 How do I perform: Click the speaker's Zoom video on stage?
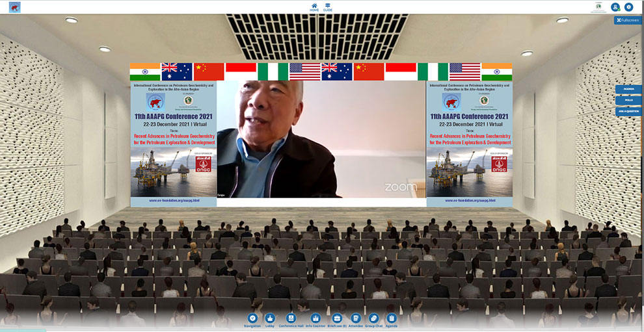tap(321, 139)
